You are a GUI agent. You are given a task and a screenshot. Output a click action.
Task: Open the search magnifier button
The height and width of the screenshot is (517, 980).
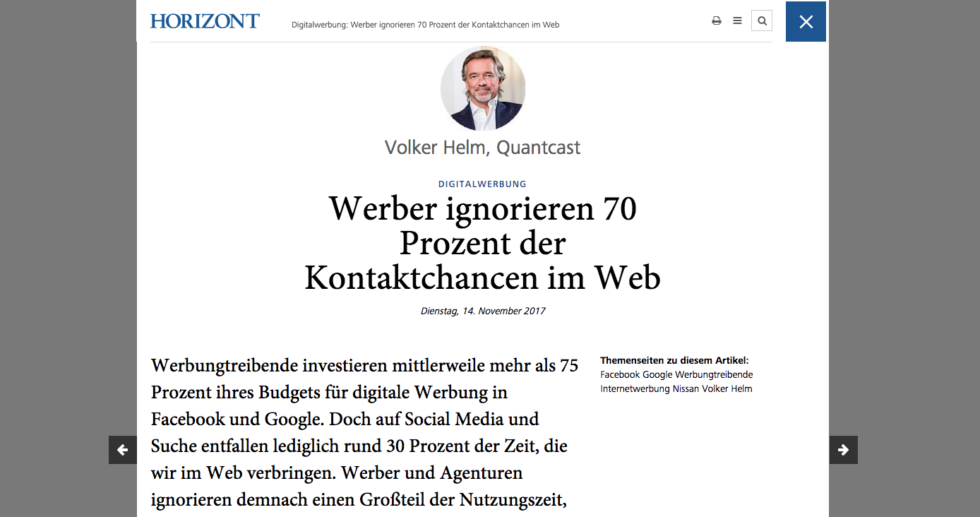coord(762,21)
